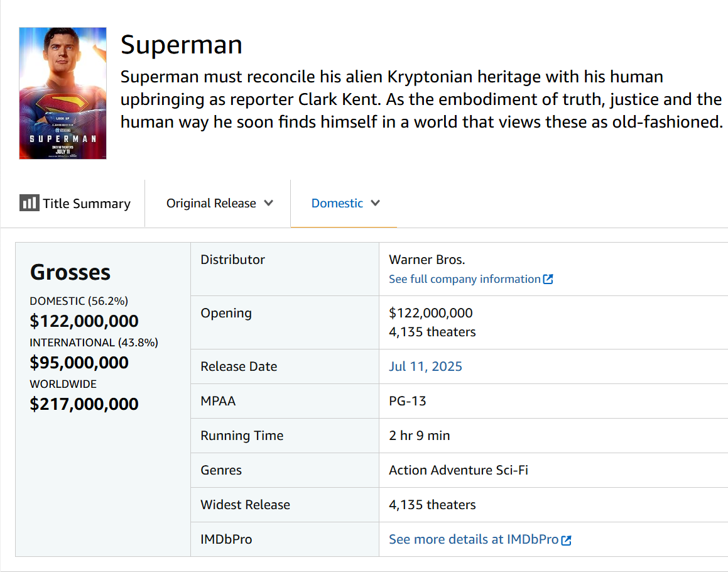Image resolution: width=728 pixels, height=572 pixels.
Task: Click the Jul 11, 2025 release date link
Action: [x=425, y=366]
